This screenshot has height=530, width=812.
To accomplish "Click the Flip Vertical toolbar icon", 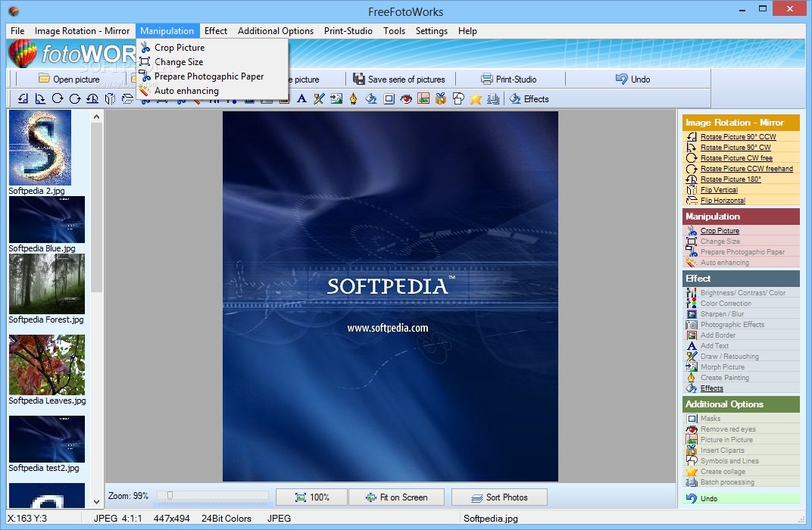I will coord(110,98).
